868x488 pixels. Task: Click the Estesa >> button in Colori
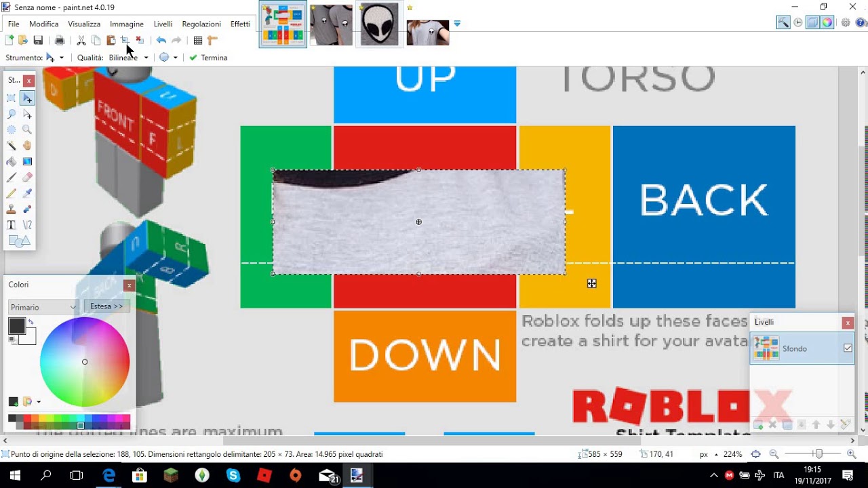point(106,306)
